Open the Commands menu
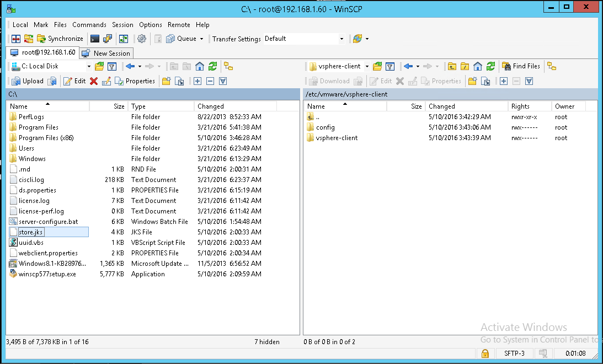 89,24
